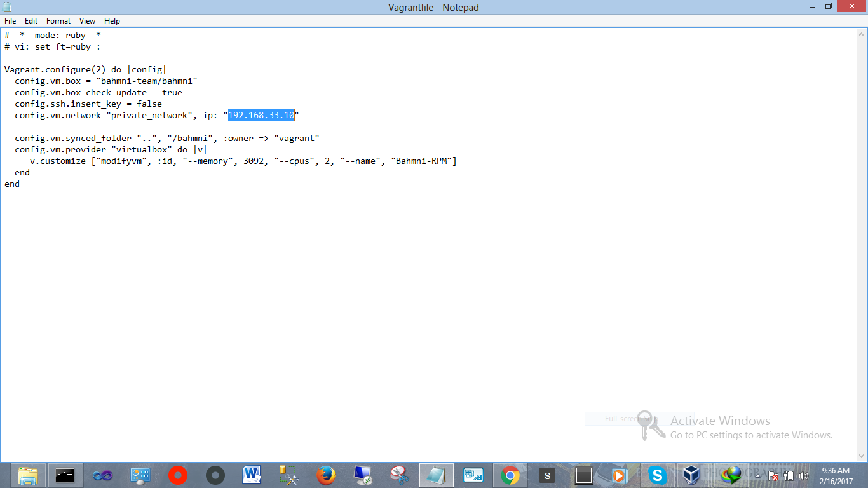Viewport: 868px width, 488px height.
Task: Open the Action Center flag tray icon
Action: pos(773,475)
